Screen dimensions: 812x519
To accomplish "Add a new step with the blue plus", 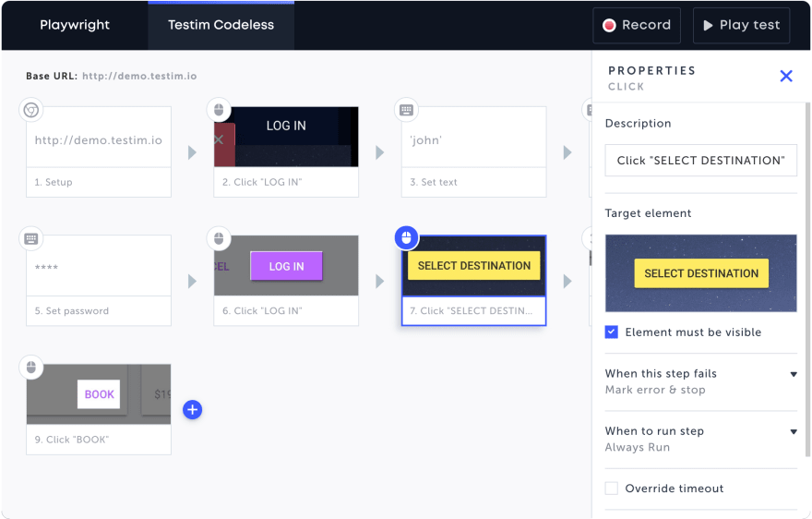I will point(192,410).
